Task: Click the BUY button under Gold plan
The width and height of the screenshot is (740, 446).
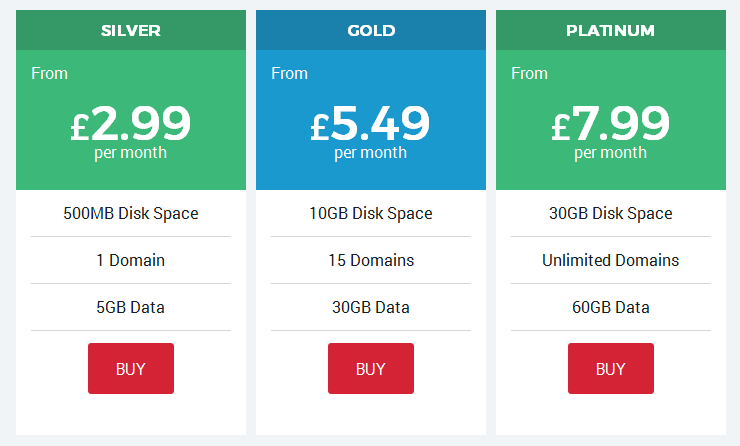Action: tap(371, 368)
